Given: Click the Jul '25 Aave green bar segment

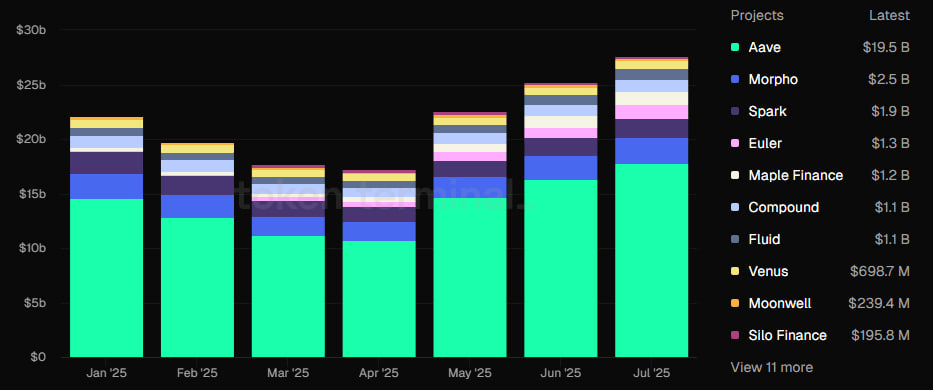Looking at the screenshot, I should (x=652, y=261).
